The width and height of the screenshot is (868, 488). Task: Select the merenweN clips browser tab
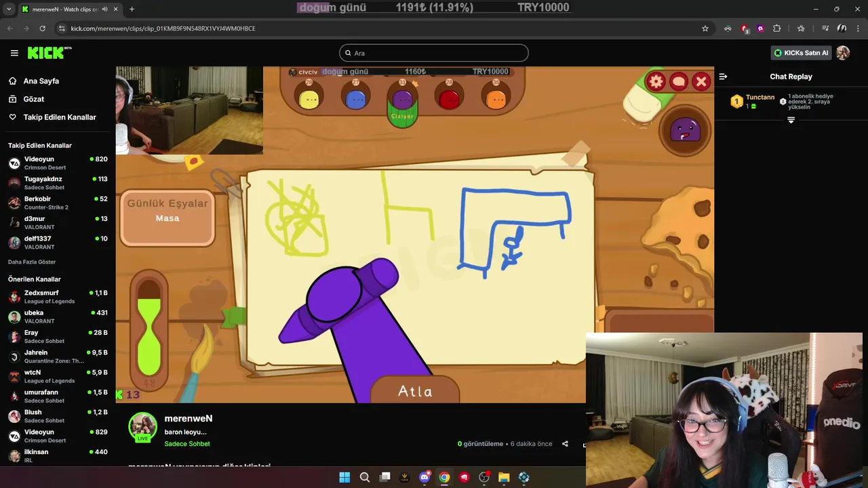(x=70, y=9)
